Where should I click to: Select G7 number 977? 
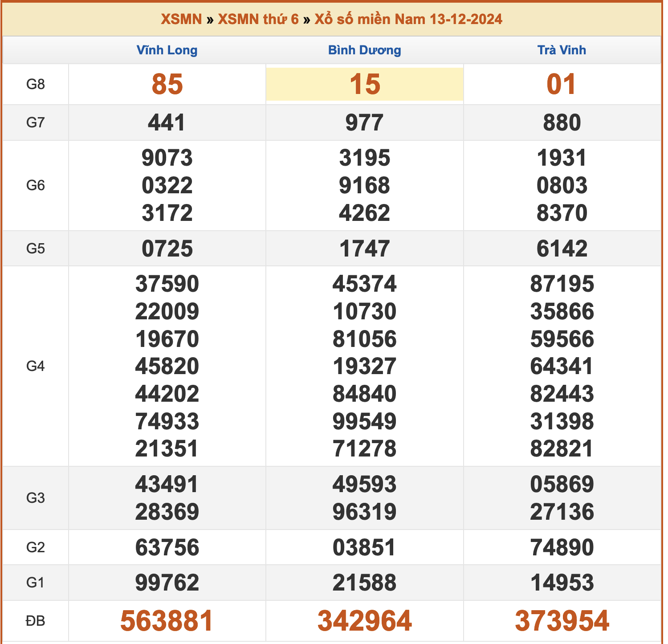(x=365, y=122)
